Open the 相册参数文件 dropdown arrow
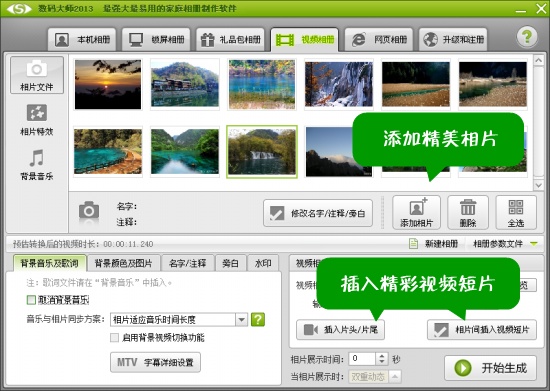 click(x=534, y=244)
